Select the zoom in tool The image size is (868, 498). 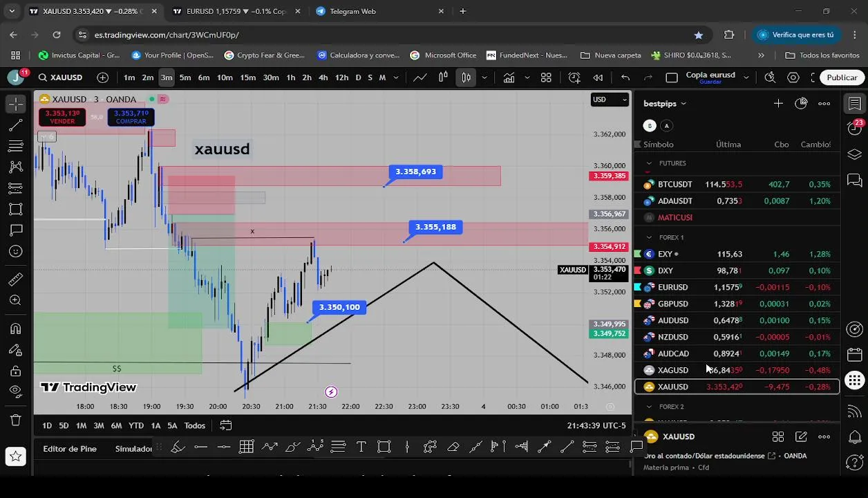[x=16, y=300]
